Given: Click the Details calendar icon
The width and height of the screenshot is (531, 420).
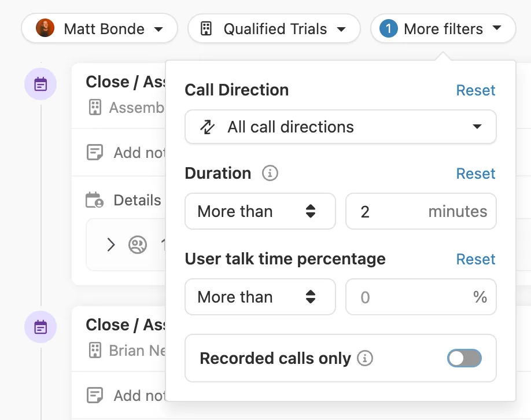Looking at the screenshot, I should pyautogui.click(x=94, y=200).
